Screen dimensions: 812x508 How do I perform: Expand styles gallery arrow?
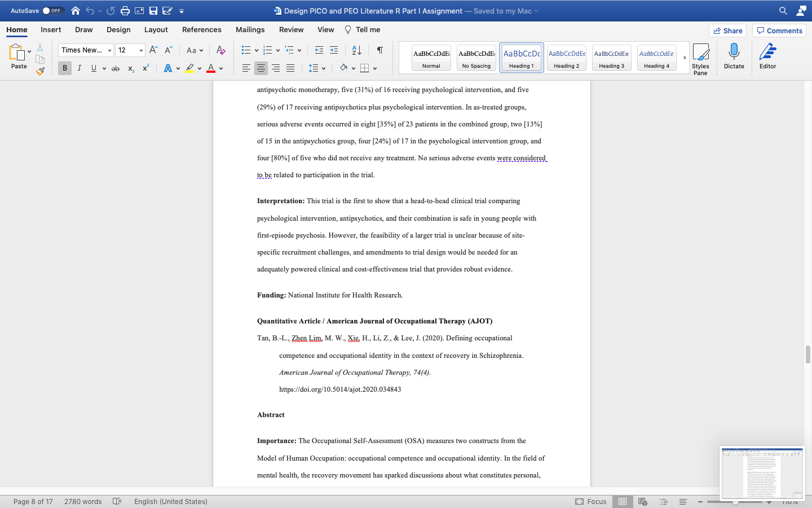click(x=685, y=58)
